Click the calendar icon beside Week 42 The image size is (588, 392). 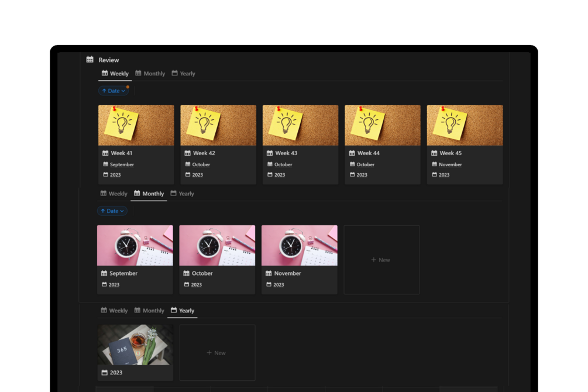point(187,153)
